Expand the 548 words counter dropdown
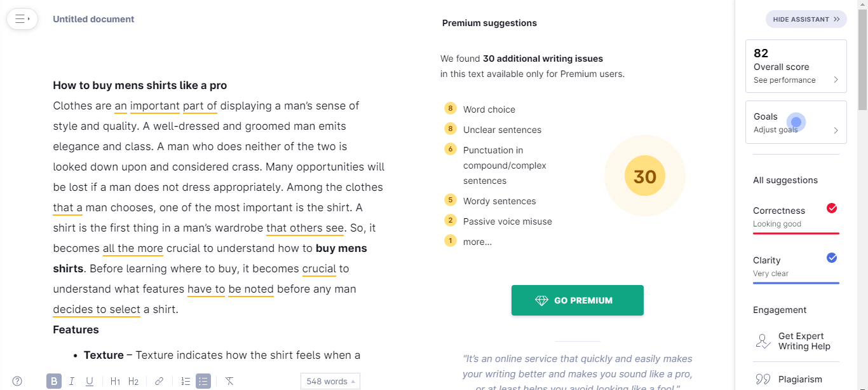 (x=330, y=381)
